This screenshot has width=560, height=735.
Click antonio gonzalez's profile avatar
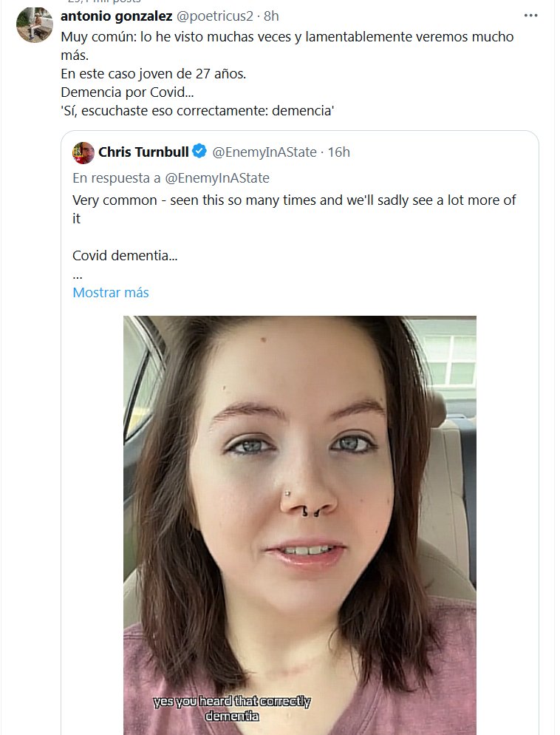click(34, 25)
